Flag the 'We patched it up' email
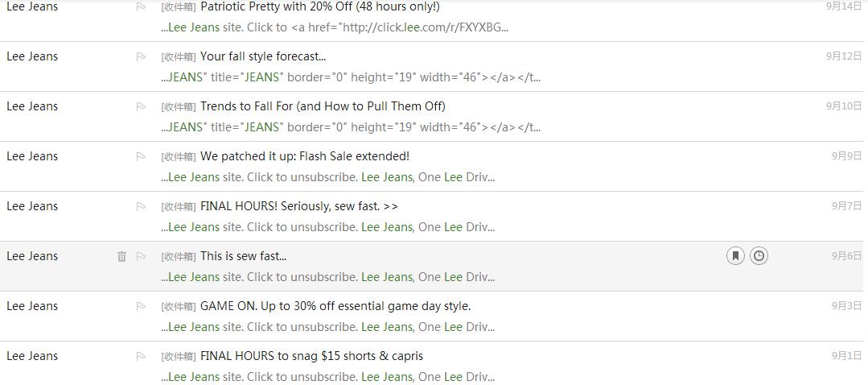 point(141,157)
